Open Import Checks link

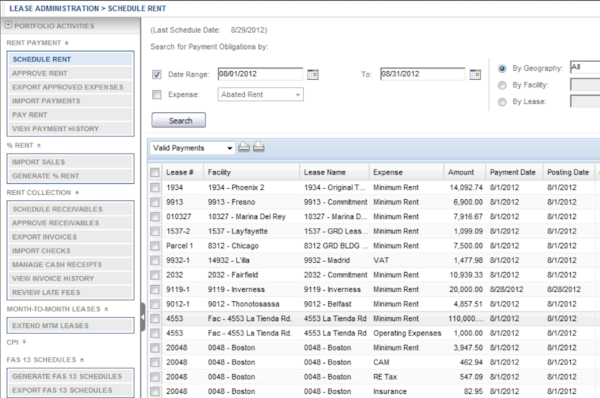[70, 251]
